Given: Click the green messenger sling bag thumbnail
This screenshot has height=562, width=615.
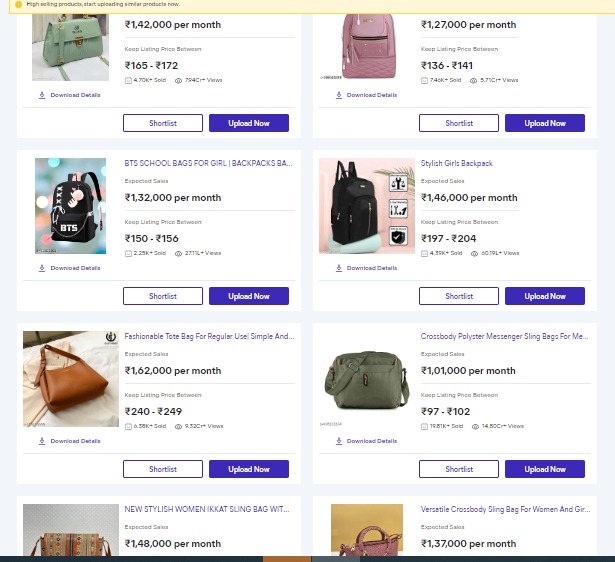Looking at the screenshot, I should pyautogui.click(x=366, y=379).
